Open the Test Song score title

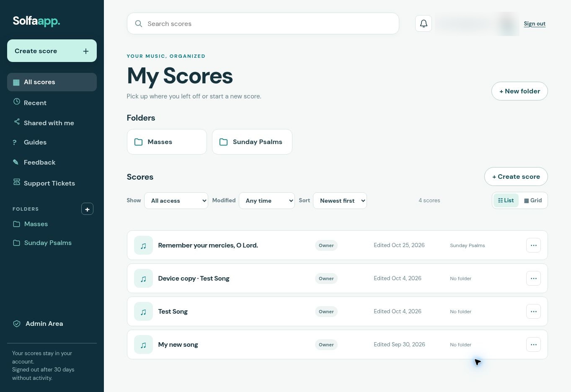click(x=173, y=312)
